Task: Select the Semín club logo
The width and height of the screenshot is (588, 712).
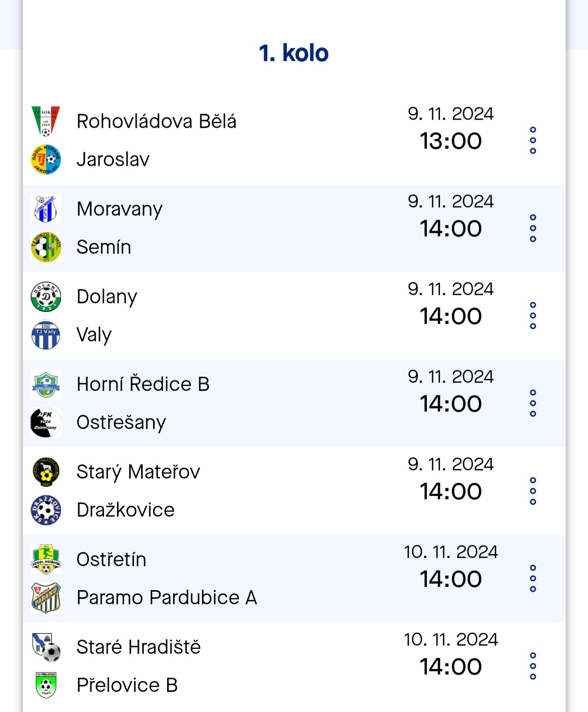Action: coord(46,247)
